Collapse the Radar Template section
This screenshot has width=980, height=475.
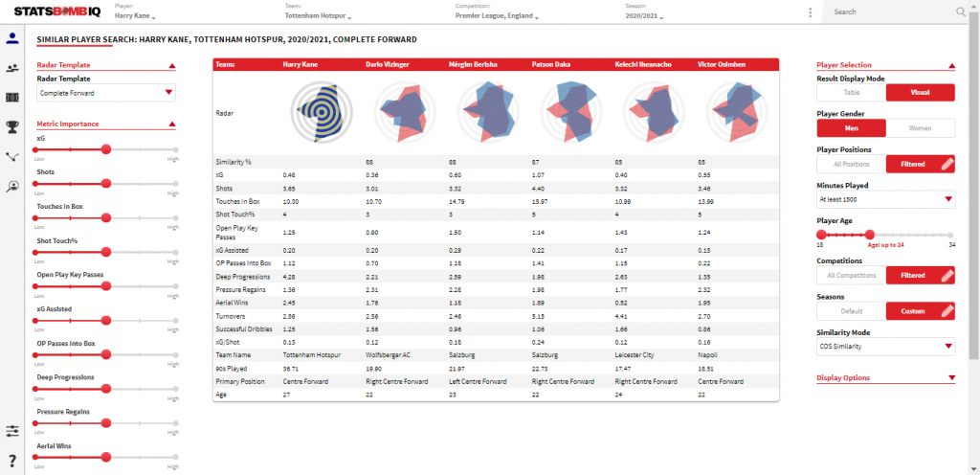tap(172, 65)
